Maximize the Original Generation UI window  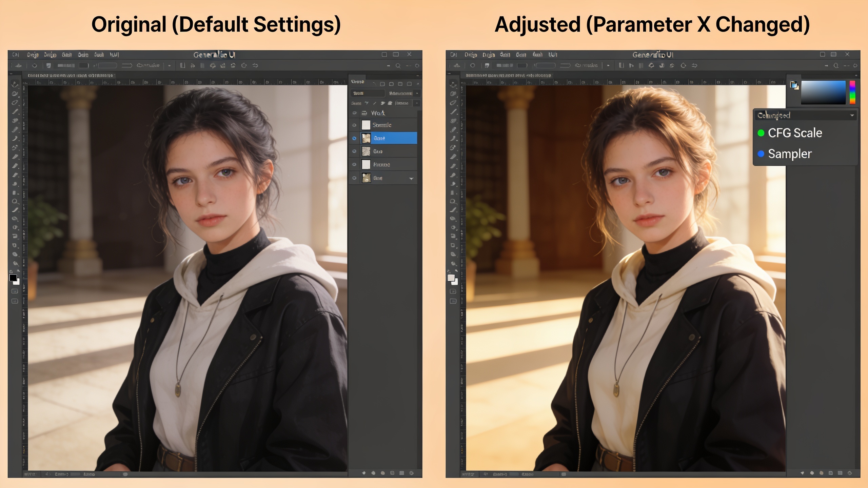click(396, 54)
